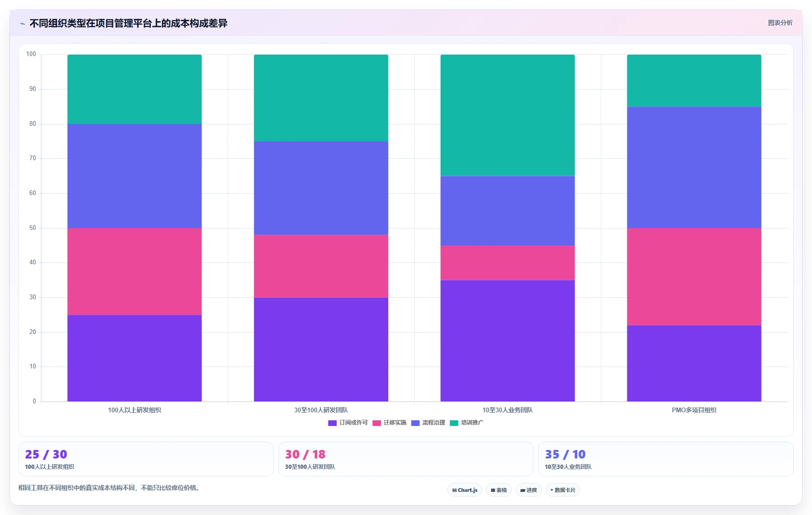Click the purple segment of the 100人以上研发组织 bar
Screen dimensions: 812x515
pos(134,358)
